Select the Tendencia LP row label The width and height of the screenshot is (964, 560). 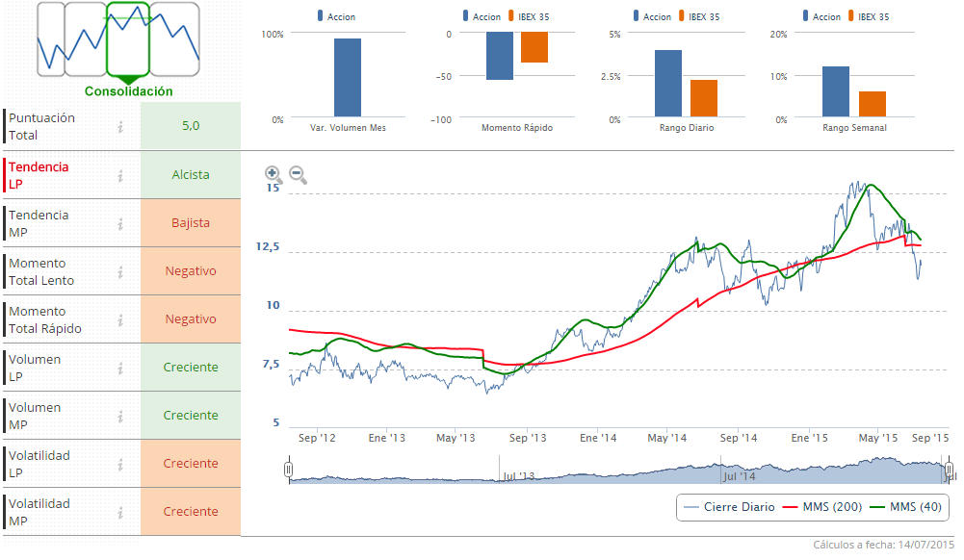39,175
